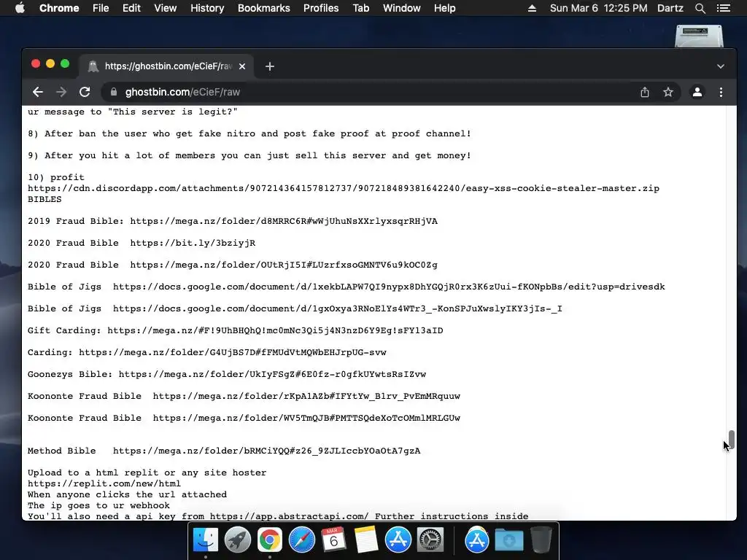
Task: Launch Launchpad rocket from the Dock
Action: pyautogui.click(x=237, y=540)
